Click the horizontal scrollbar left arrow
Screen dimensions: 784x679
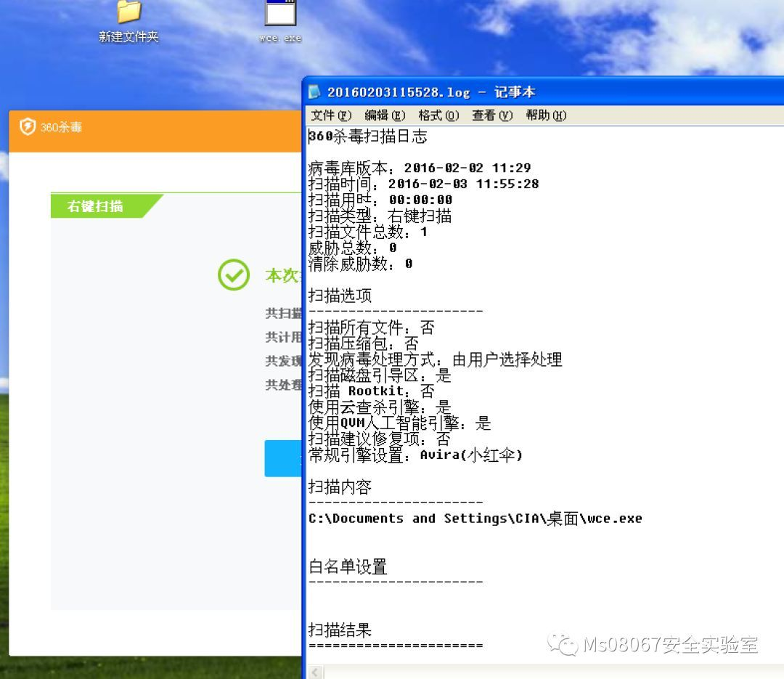(x=314, y=672)
